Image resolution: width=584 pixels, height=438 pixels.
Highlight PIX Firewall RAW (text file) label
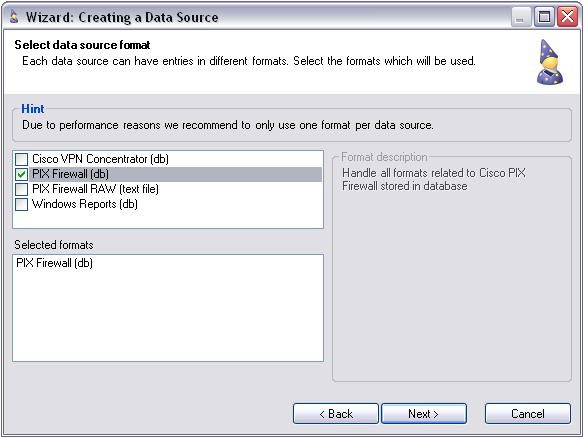[95, 189]
